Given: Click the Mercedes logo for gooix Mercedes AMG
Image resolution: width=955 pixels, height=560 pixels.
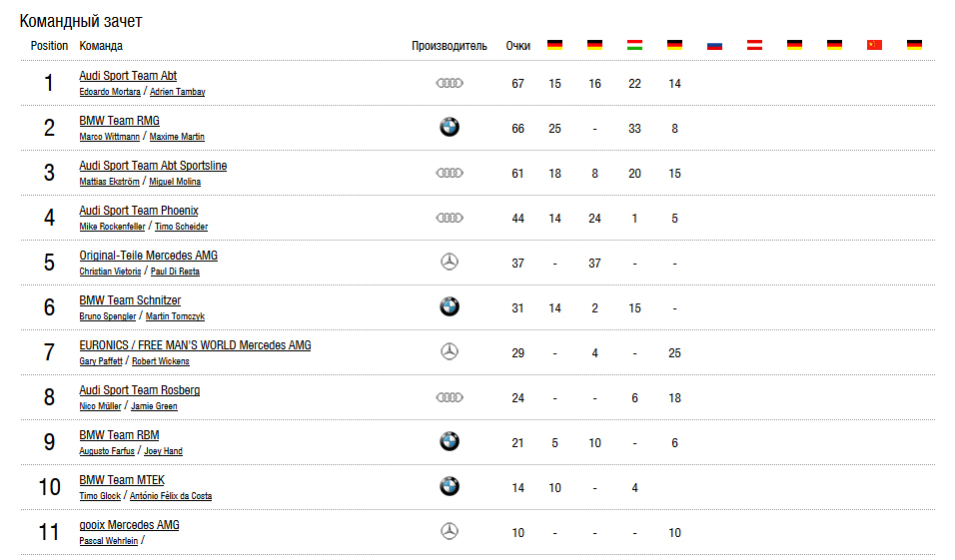Looking at the screenshot, I should [x=450, y=531].
